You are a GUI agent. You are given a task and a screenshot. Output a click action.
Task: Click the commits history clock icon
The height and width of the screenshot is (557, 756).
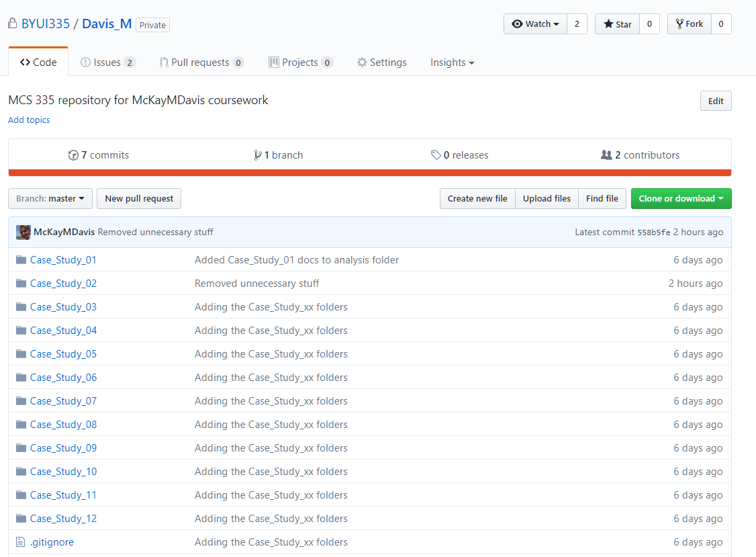pos(73,155)
